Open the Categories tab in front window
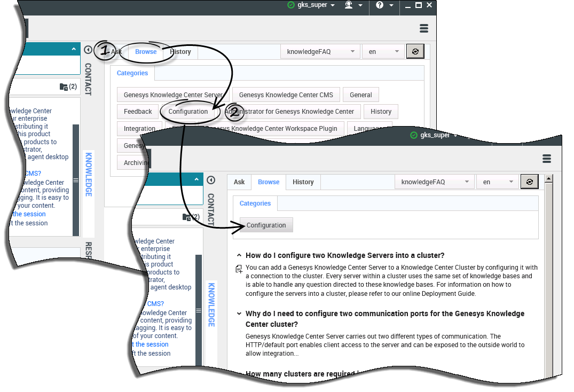Image resolution: width=574 pixels, height=392 pixels. coord(255,203)
